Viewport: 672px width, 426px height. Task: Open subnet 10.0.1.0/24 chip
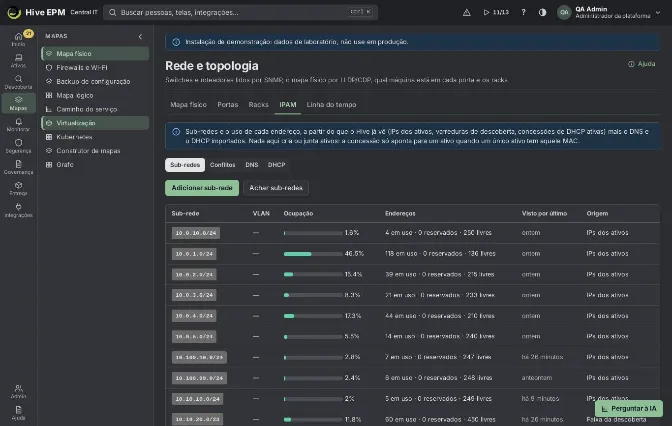point(194,254)
